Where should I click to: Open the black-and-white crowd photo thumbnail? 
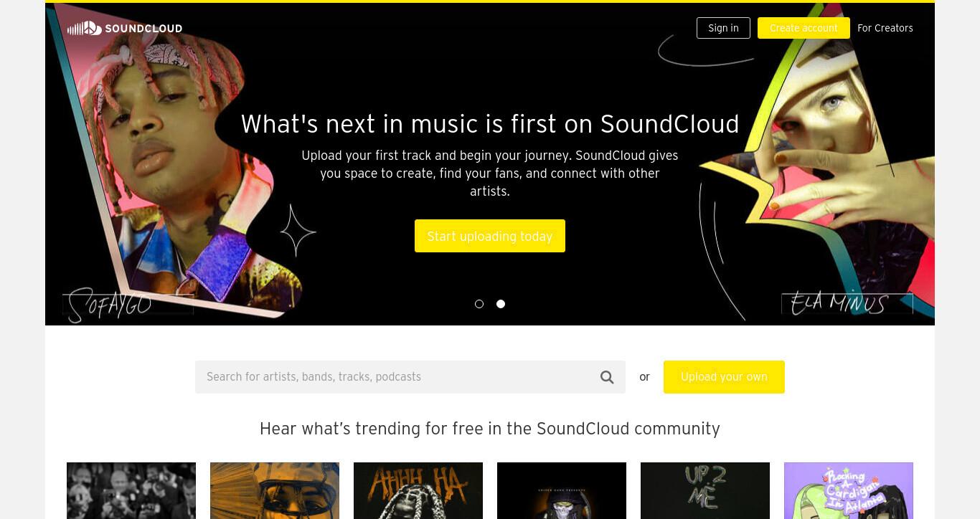(x=131, y=490)
